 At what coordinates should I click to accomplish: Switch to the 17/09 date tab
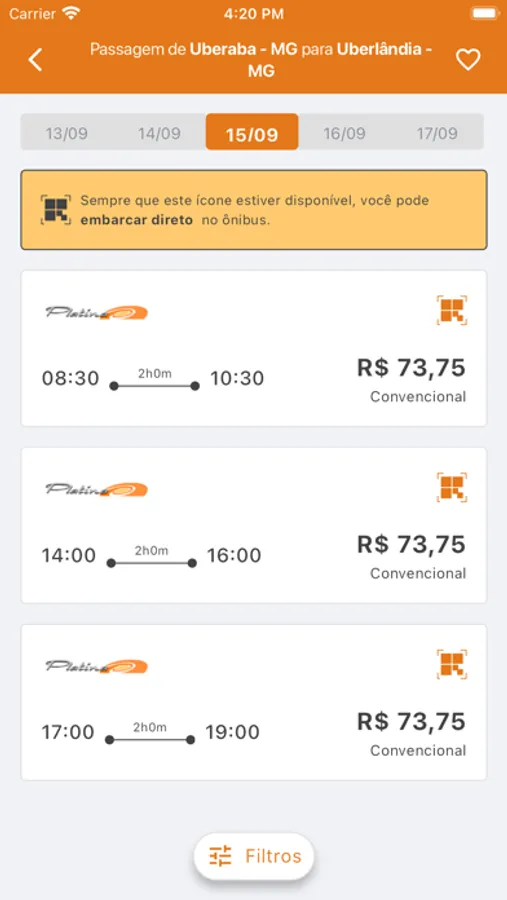tap(437, 133)
